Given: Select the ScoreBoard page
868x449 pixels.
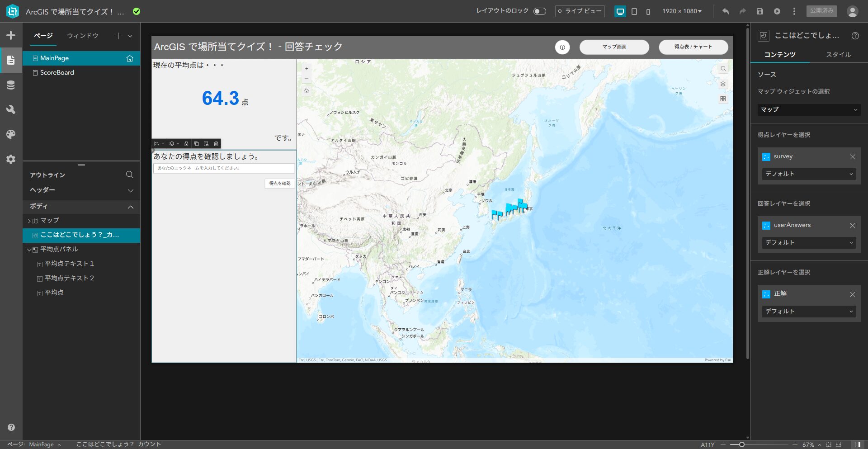Looking at the screenshot, I should [x=81, y=73].
